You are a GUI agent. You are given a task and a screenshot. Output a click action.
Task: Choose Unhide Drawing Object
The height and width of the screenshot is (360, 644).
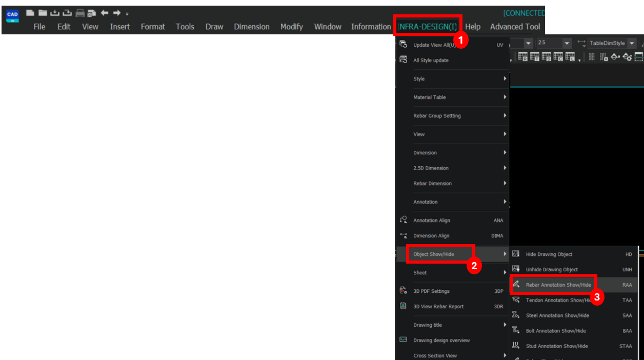coord(574,270)
